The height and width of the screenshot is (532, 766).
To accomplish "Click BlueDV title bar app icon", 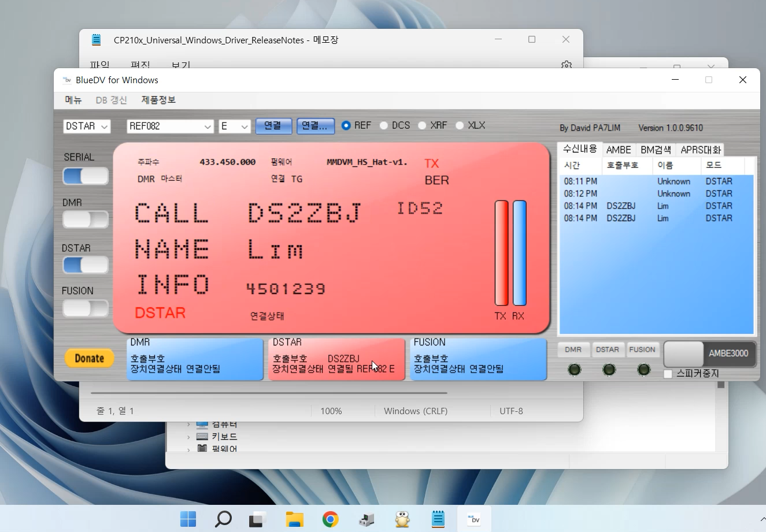I will coord(67,80).
